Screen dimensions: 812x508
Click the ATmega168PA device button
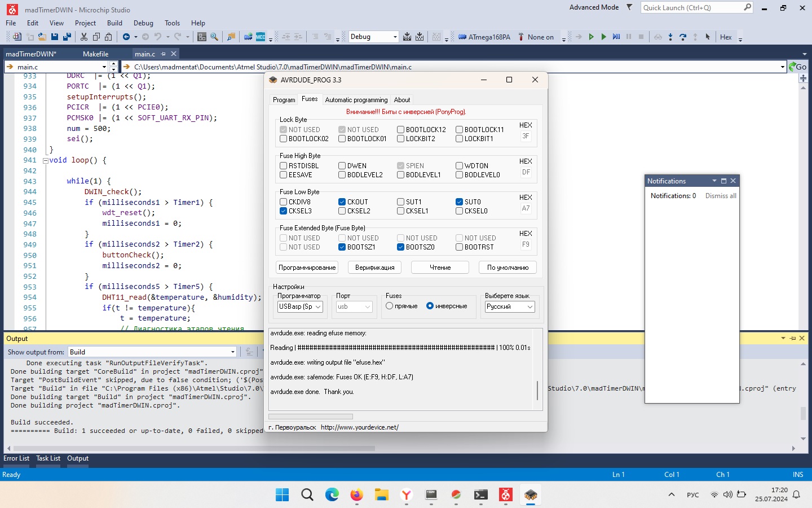484,37
